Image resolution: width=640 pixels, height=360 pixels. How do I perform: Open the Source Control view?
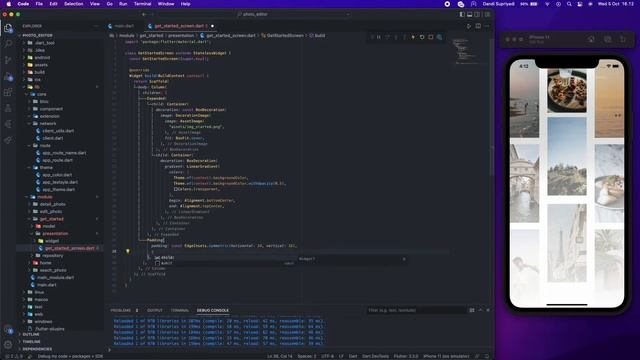8,60
